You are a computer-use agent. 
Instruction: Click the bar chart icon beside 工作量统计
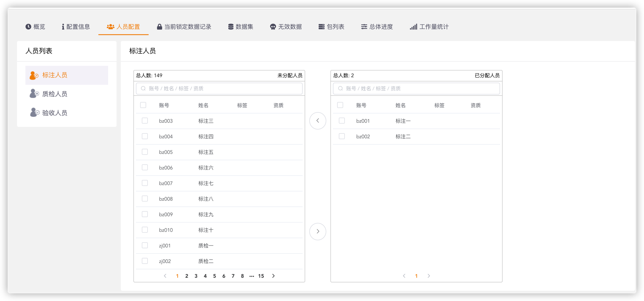coord(414,27)
